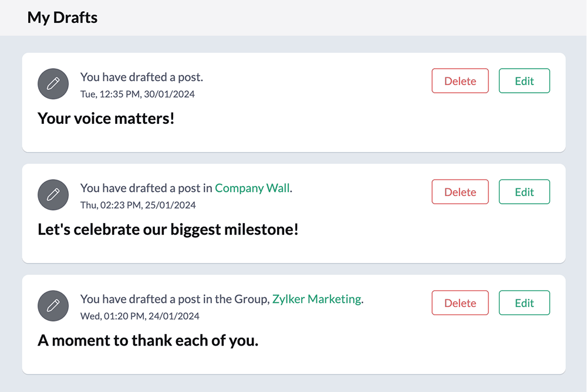Edit the "Your voice matters!" draft

pos(524,81)
